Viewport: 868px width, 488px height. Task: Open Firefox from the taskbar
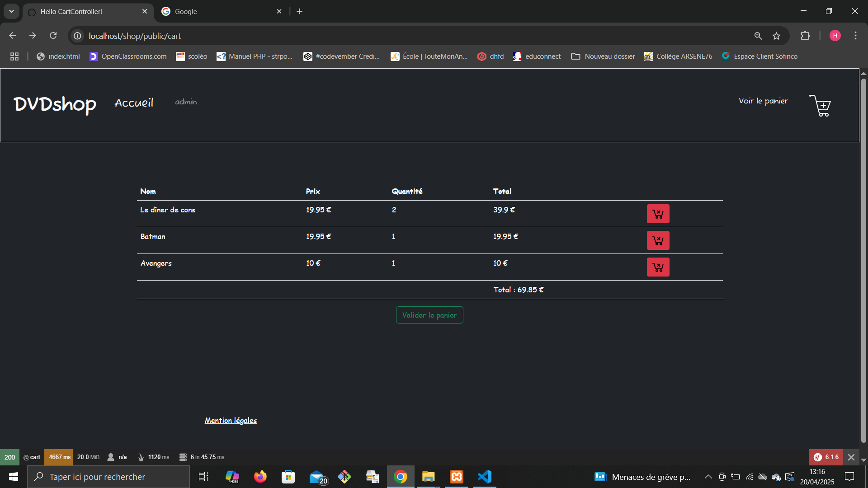click(260, 477)
